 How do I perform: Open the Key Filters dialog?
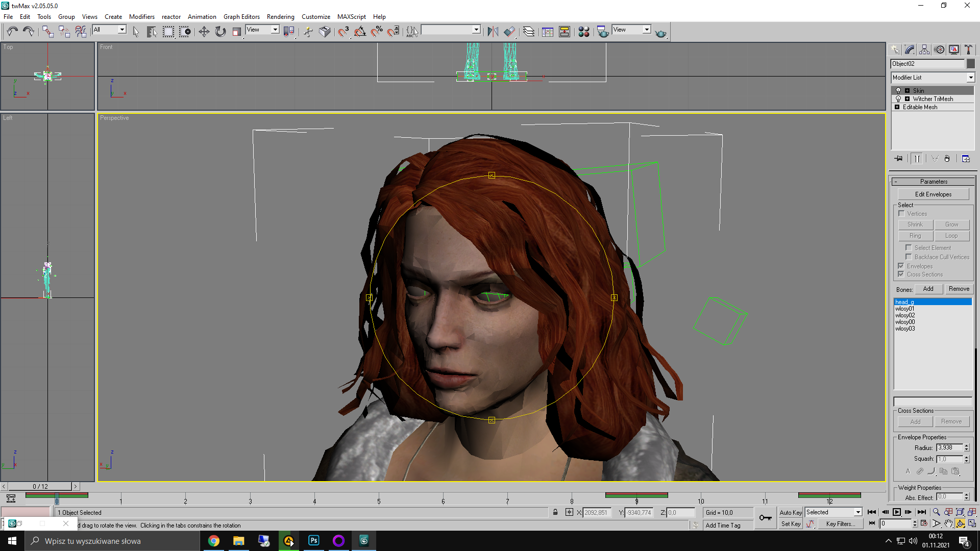click(x=840, y=524)
